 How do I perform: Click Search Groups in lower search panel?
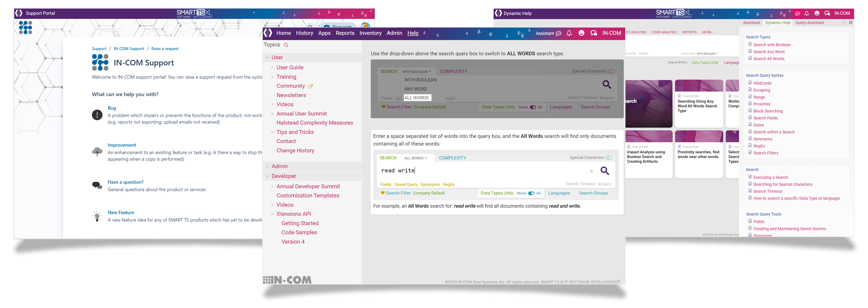click(593, 193)
